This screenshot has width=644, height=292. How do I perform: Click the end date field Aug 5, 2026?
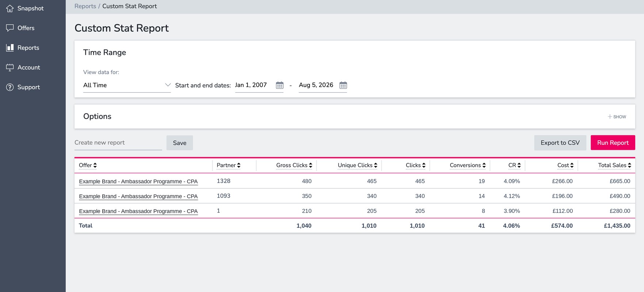pos(316,85)
